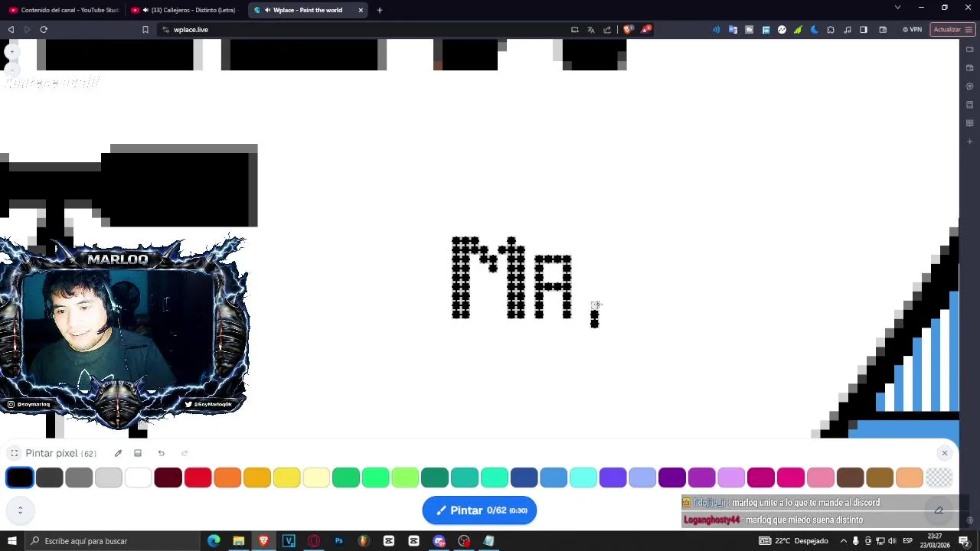Viewport: 980px width, 551px height.
Task: Go back to previous page
Action: click(11, 29)
